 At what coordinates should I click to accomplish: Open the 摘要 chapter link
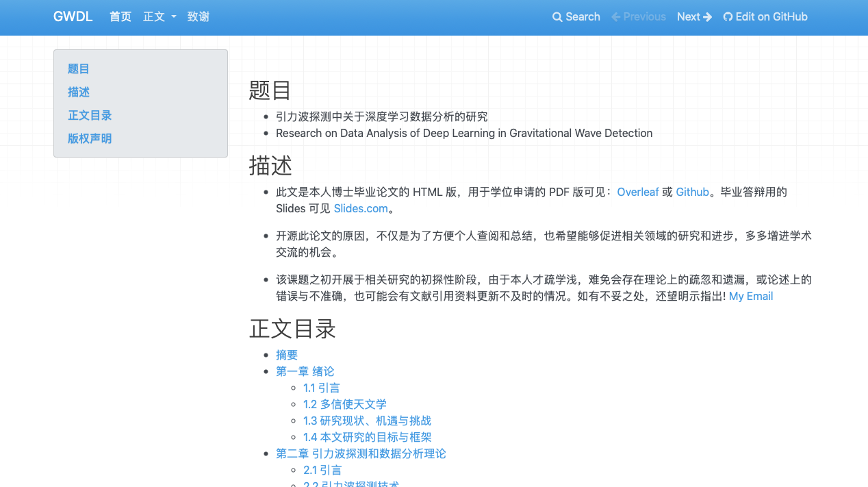tap(287, 355)
